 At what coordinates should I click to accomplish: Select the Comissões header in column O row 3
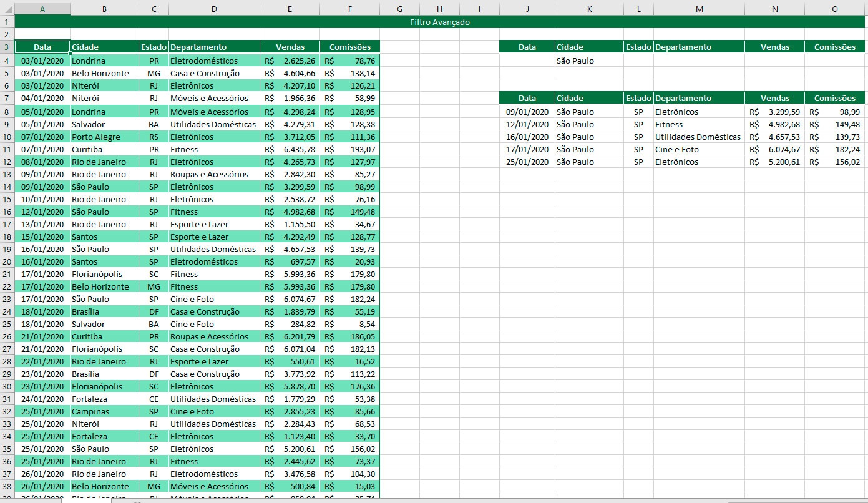pos(835,47)
